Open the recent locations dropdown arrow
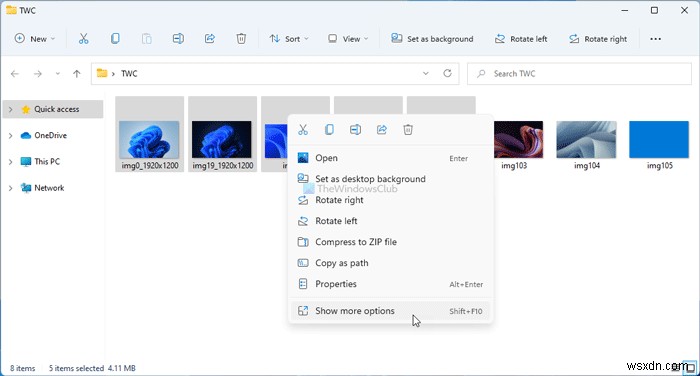The image size is (700, 376). [58, 74]
